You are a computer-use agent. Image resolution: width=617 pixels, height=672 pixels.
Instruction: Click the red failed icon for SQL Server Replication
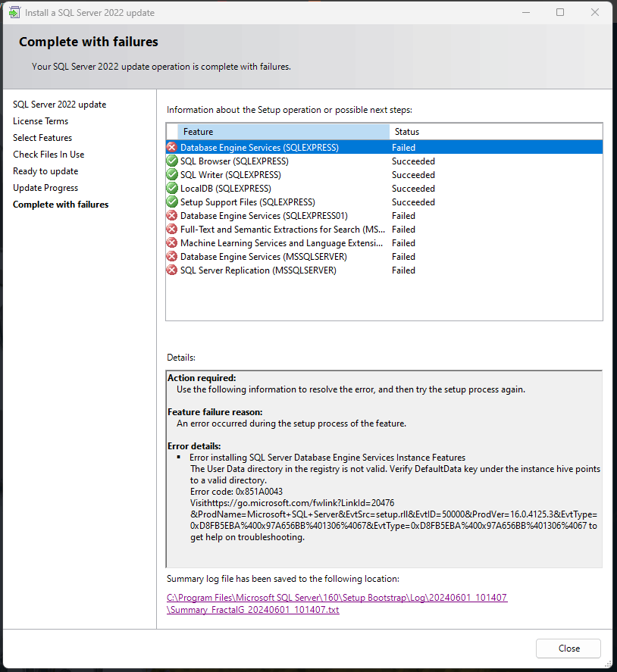pyautogui.click(x=172, y=270)
